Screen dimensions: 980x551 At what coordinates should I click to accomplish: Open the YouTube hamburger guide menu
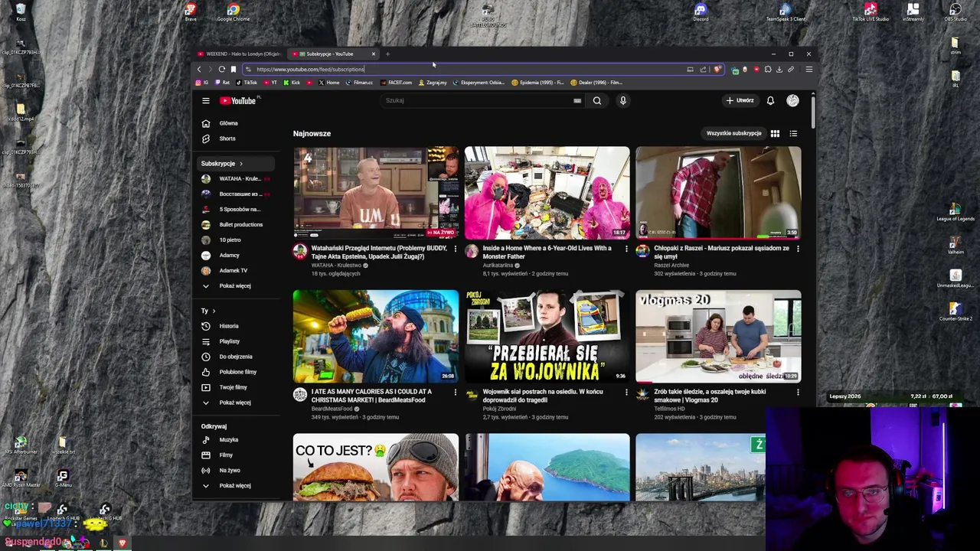coord(205,100)
